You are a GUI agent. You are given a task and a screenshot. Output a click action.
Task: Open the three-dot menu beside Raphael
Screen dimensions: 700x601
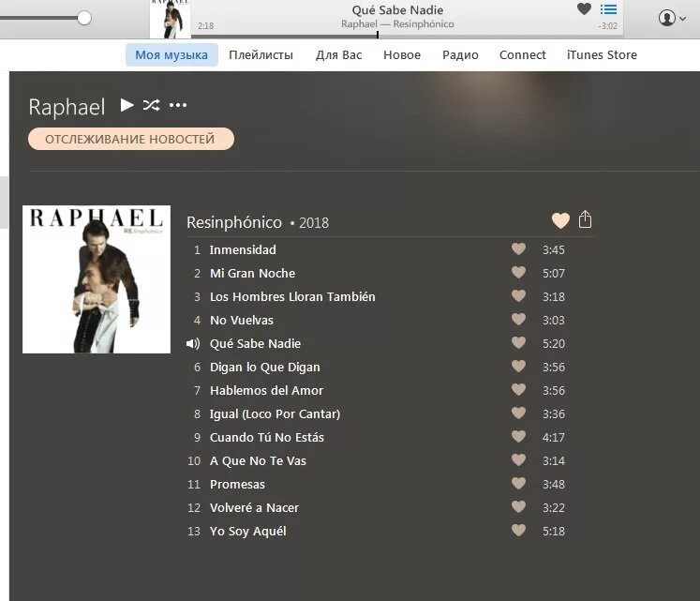tap(178, 105)
